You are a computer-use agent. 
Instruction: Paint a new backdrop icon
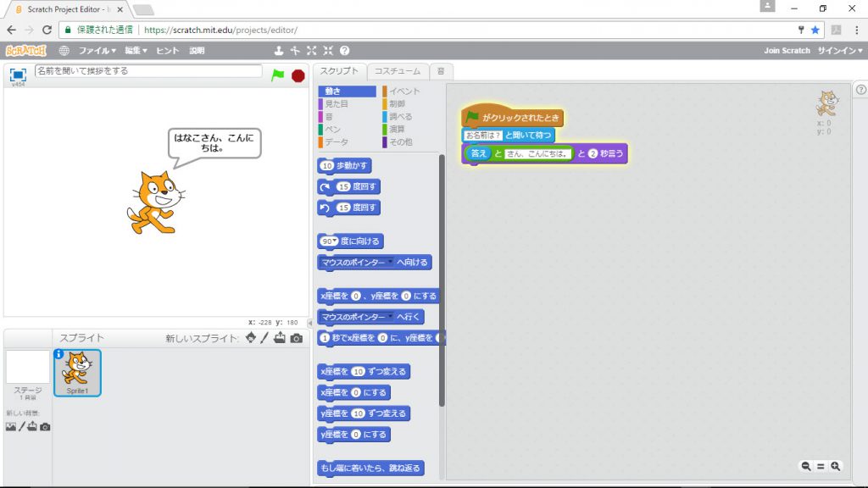[21, 427]
